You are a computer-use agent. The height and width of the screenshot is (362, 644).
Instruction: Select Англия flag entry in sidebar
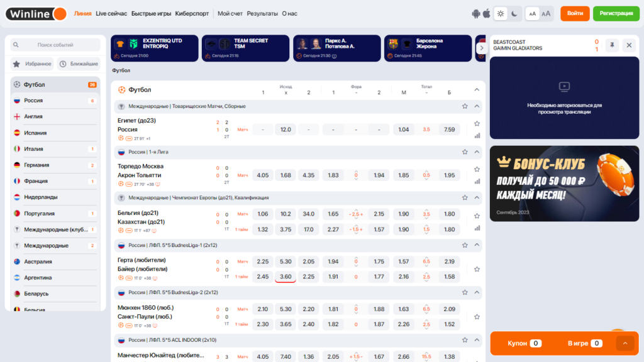coord(55,116)
